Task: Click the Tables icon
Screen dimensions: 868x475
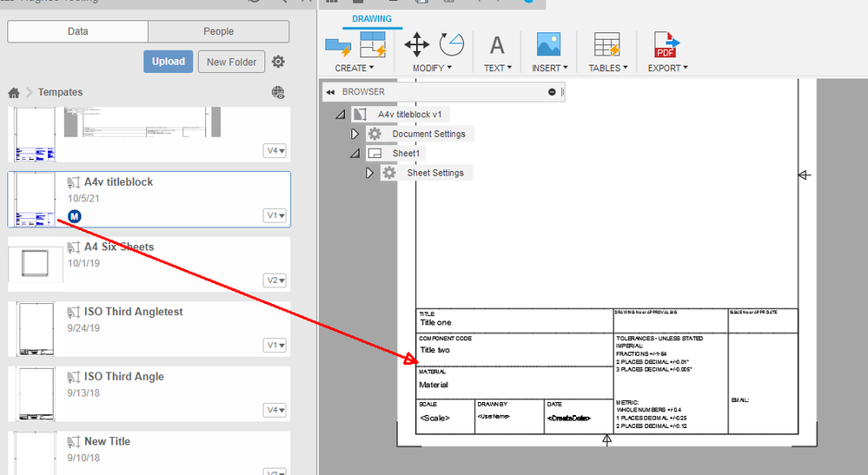Action: click(x=607, y=45)
